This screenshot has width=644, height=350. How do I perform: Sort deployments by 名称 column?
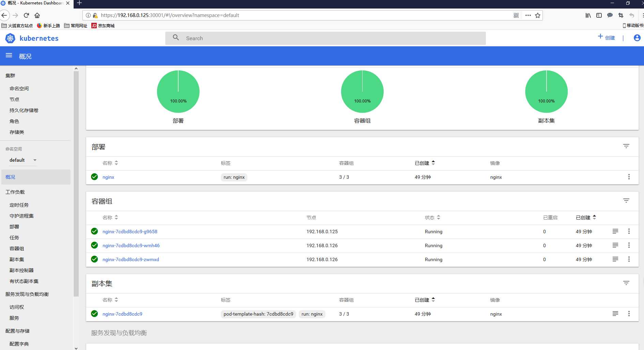point(110,163)
